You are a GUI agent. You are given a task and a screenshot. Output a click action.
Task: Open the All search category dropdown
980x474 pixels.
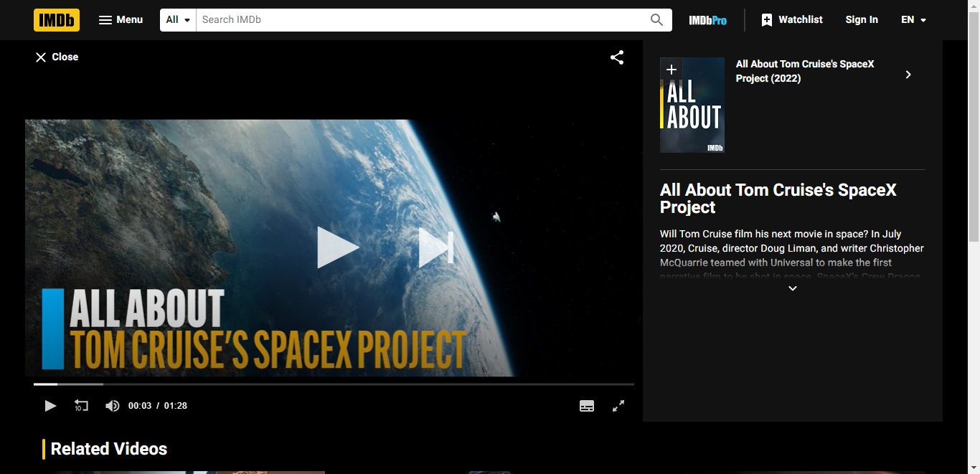tap(179, 20)
